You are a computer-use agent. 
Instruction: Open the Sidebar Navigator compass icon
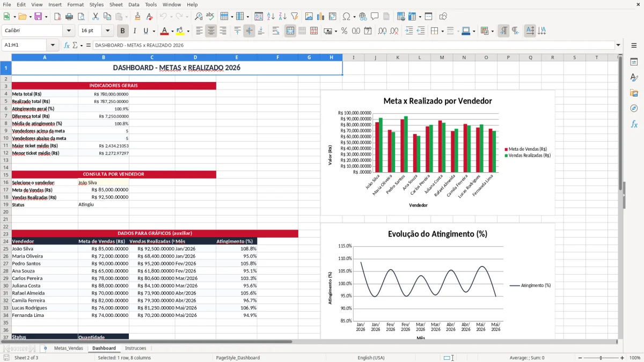click(634, 108)
